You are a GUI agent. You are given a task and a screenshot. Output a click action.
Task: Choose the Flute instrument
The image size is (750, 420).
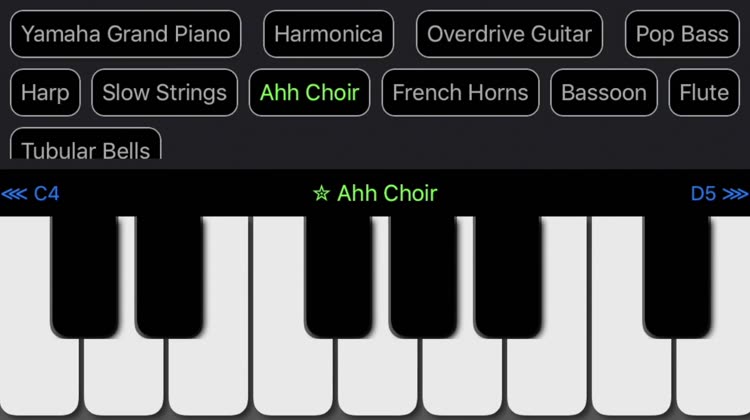(x=704, y=92)
